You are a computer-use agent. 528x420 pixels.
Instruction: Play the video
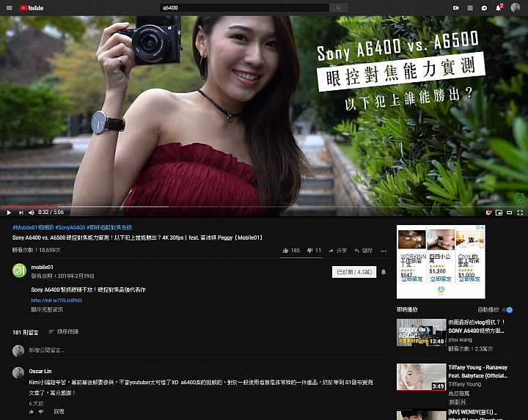pos(9,213)
